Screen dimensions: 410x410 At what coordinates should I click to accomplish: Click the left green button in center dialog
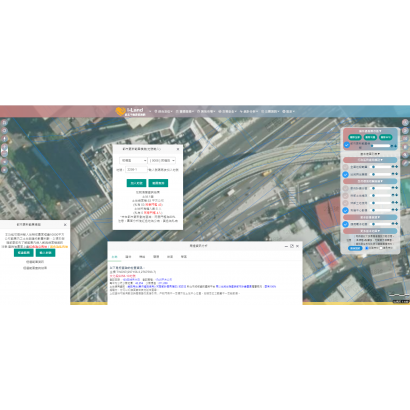pyautogui.click(x=136, y=183)
